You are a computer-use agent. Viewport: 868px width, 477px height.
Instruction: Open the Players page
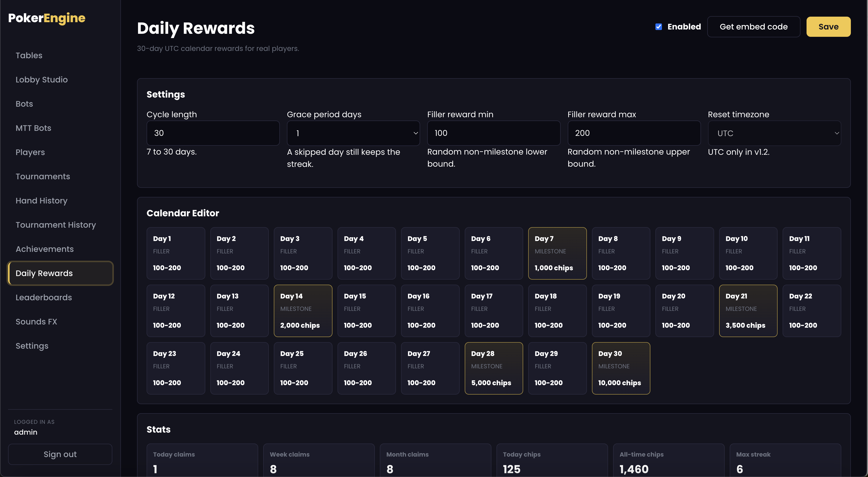coord(60,152)
